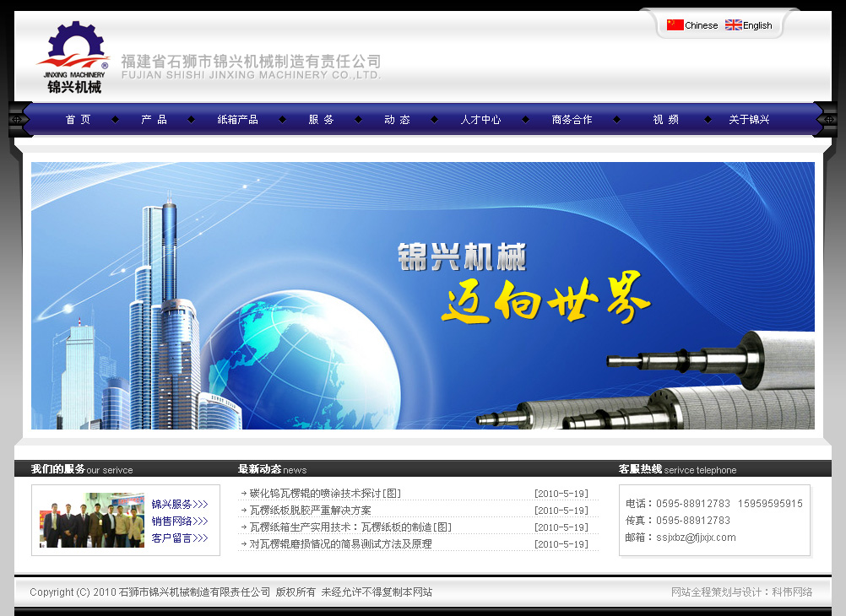Click the copyright text in the footer

[231, 592]
